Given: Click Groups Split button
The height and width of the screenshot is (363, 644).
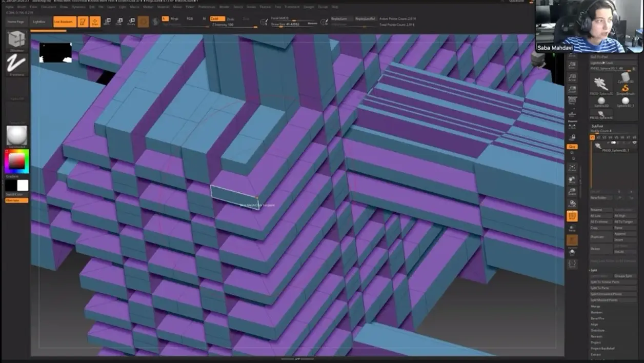Looking at the screenshot, I should tap(625, 276).
